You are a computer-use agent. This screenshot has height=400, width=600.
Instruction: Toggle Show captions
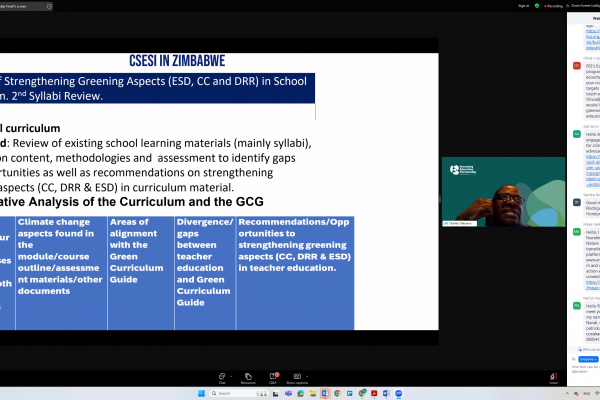point(297,376)
